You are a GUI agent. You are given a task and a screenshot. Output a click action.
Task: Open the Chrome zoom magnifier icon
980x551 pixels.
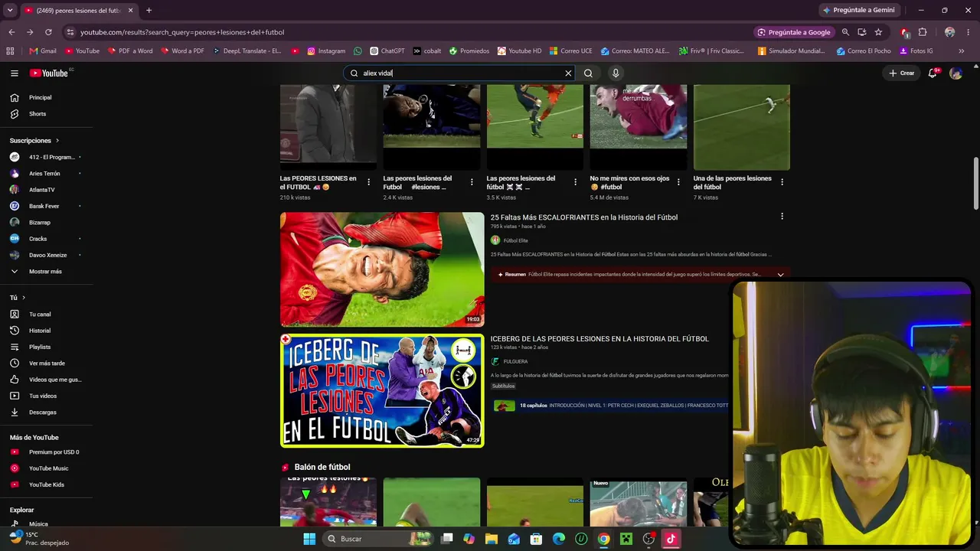point(845,32)
